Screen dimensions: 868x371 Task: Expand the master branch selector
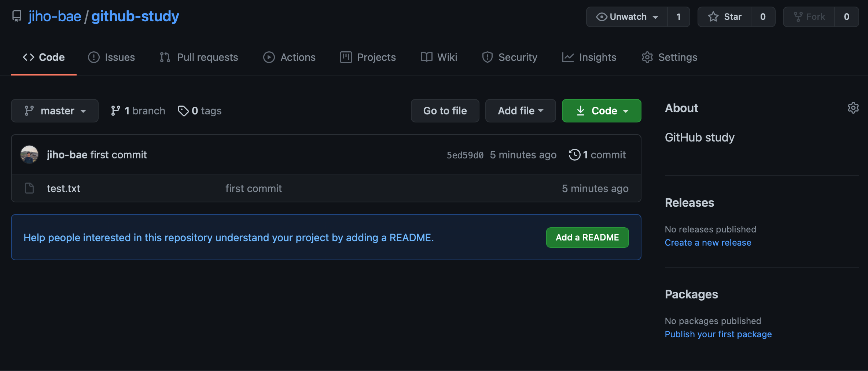pyautogui.click(x=55, y=111)
